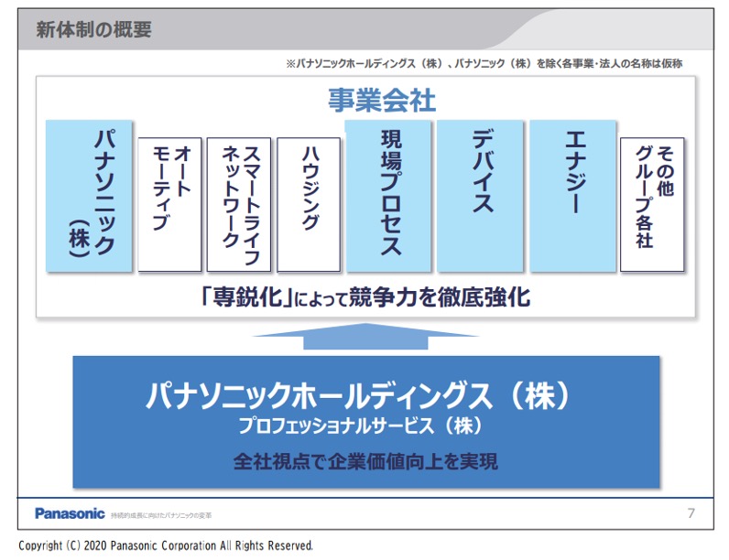Click the 現場プロセス blue box

click(x=388, y=196)
